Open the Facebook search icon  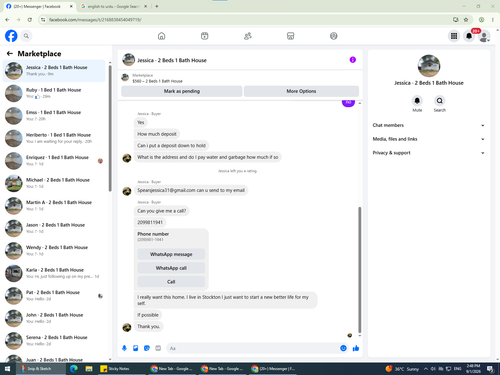click(26, 36)
